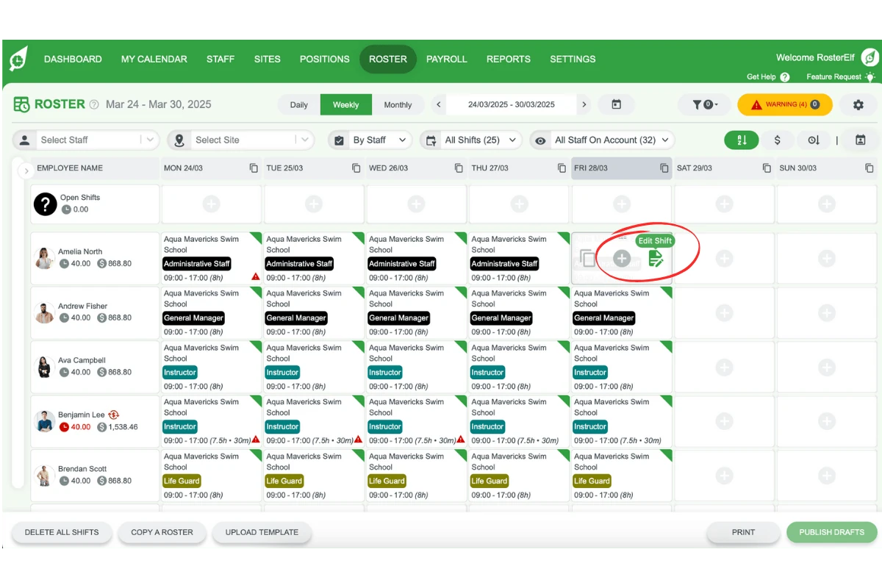Viewport: 882px width, 588px height.
Task: Switch to Monthly view
Action: click(398, 104)
